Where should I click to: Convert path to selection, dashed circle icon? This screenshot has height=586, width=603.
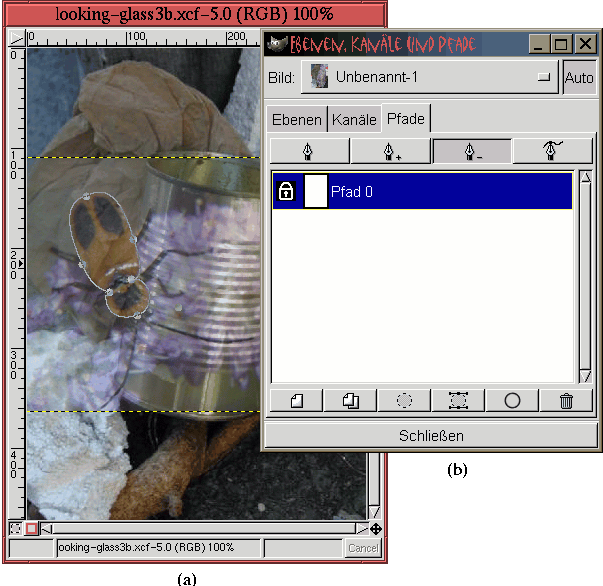pos(404,400)
